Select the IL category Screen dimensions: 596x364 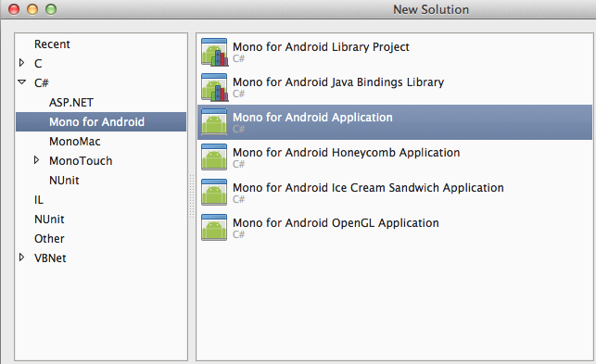coord(39,200)
